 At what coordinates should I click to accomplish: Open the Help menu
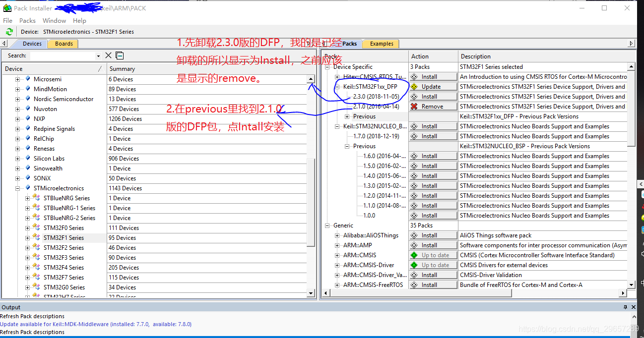pos(79,21)
